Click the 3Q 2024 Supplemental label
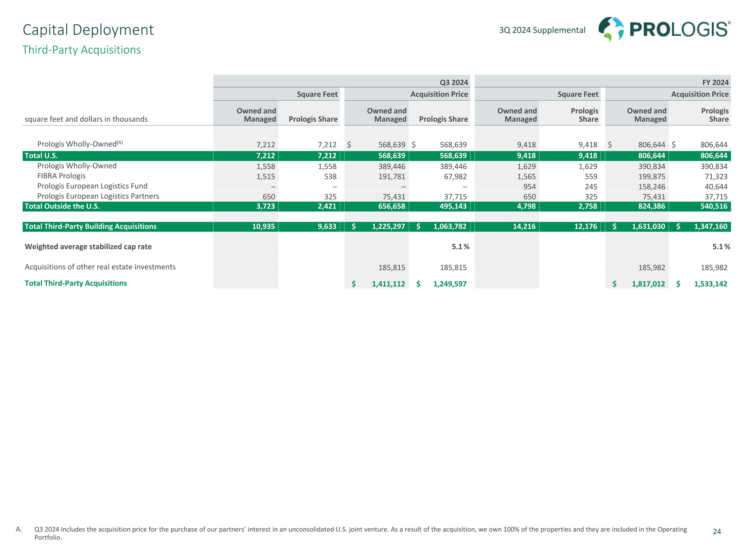The image size is (747, 560). (542, 30)
